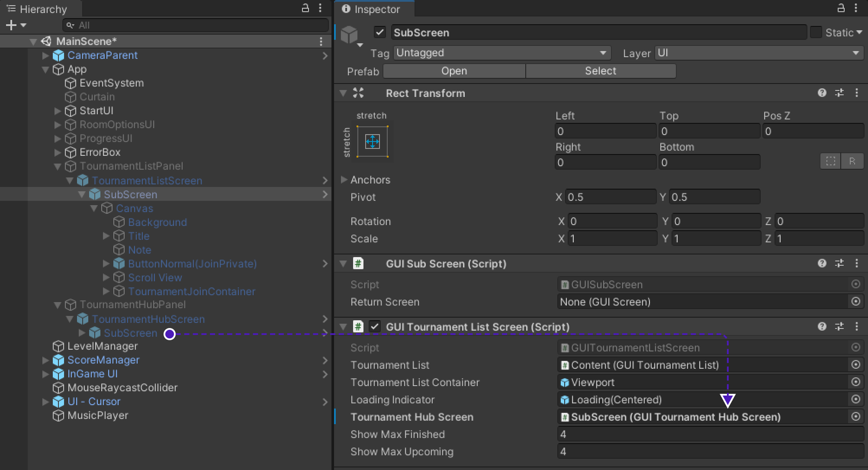Screen dimensions: 868x470
Task: Open the create (+) dropdown in Hierarchy
Action: tap(16, 26)
